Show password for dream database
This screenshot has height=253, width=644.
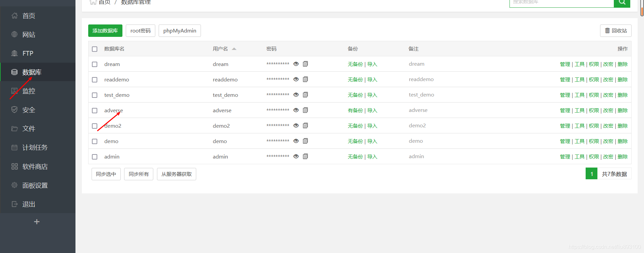coord(296,64)
